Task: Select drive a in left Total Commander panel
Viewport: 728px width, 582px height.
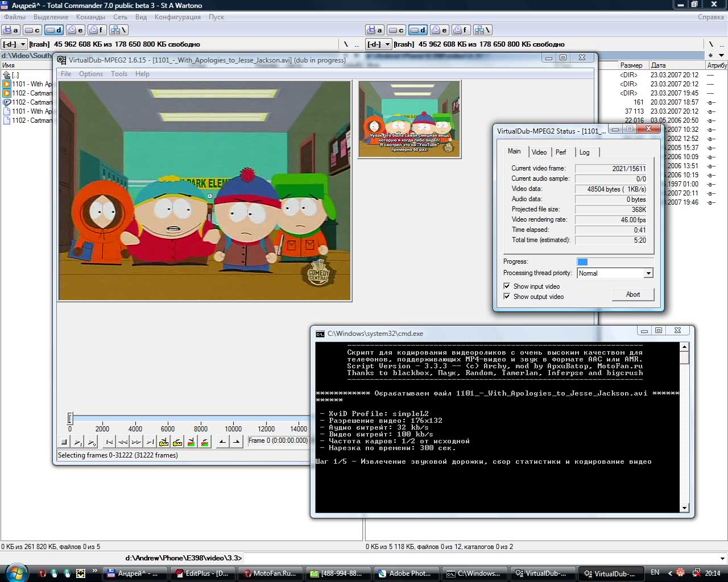Action: point(11,30)
